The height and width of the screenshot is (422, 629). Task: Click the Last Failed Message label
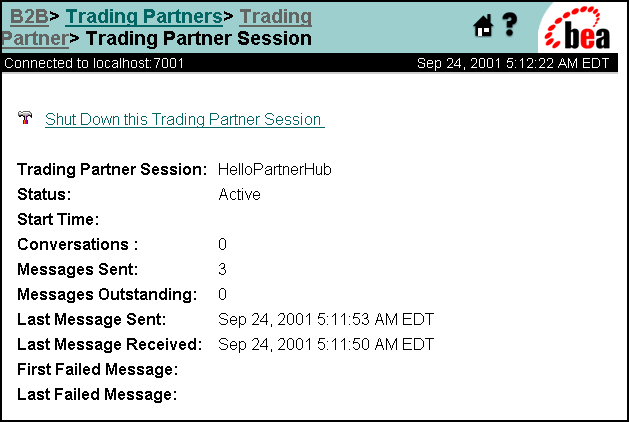[97, 394]
